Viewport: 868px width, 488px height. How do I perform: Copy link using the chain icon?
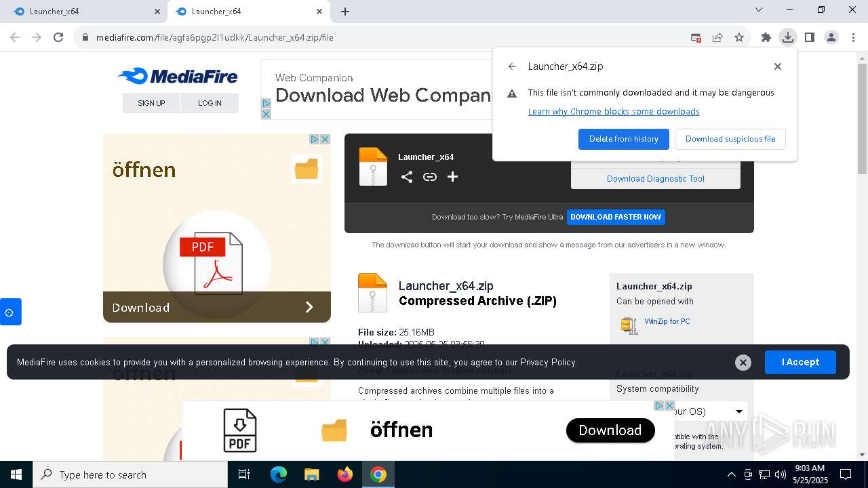(x=430, y=177)
